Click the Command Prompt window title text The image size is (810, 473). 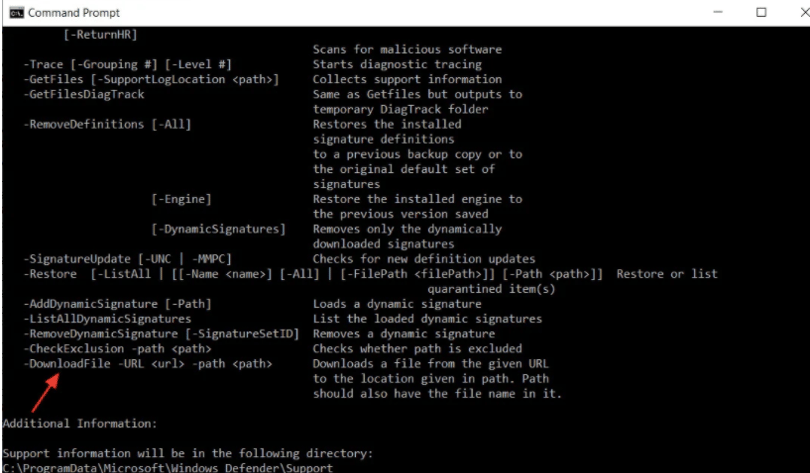[74, 13]
